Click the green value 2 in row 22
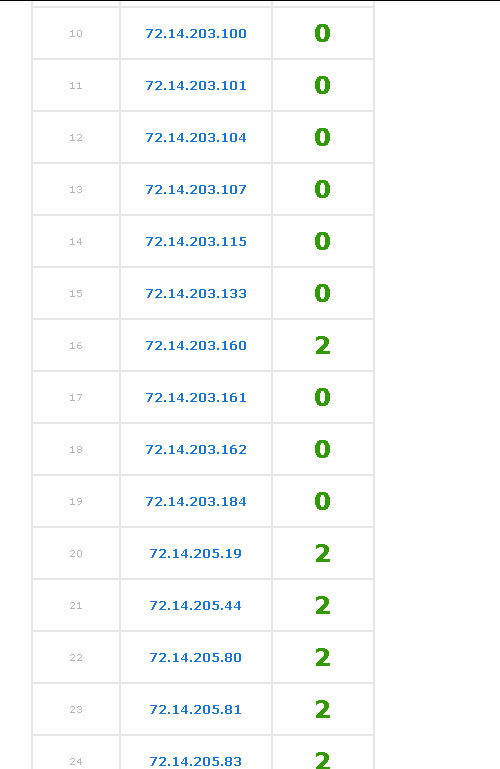The height and width of the screenshot is (769, 500). 323,657
